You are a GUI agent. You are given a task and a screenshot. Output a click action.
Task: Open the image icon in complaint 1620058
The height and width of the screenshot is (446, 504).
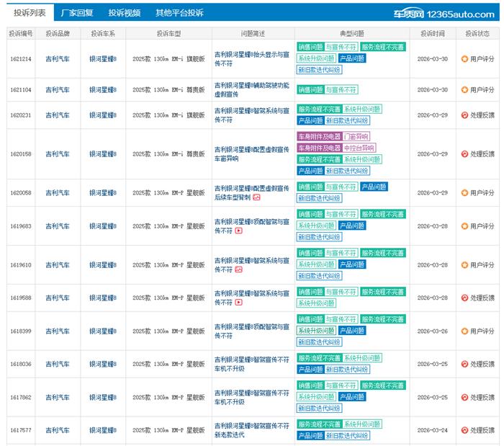tap(256, 197)
